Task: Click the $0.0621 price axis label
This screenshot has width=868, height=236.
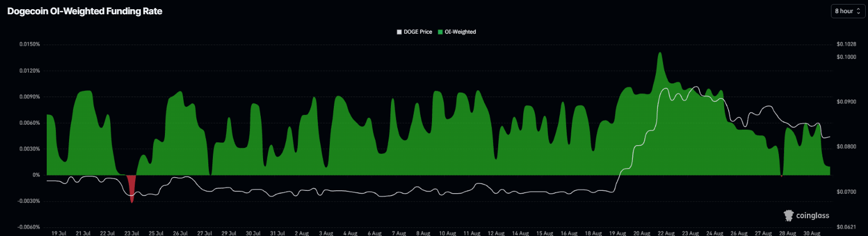Action: [x=846, y=227]
